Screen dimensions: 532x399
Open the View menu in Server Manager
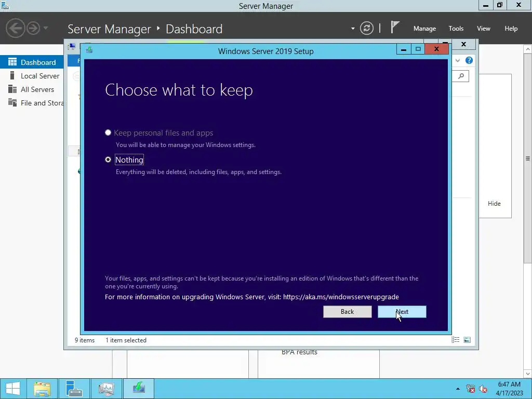point(484,29)
